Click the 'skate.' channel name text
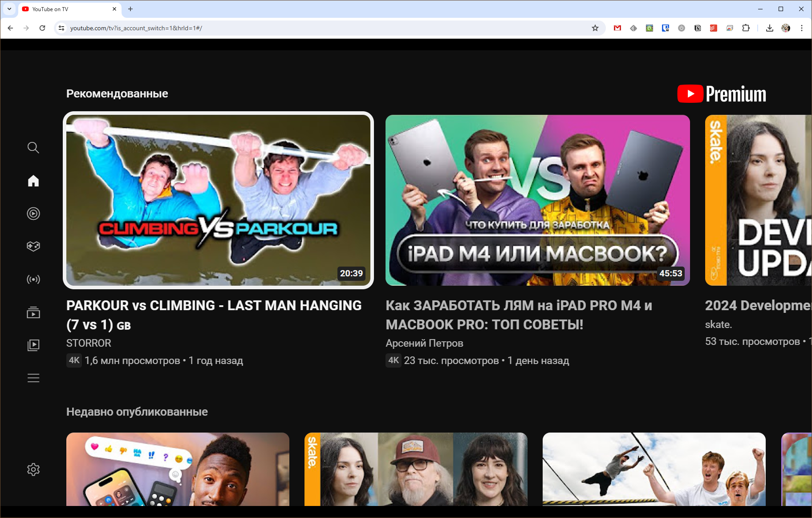812x518 pixels. pyautogui.click(x=719, y=324)
